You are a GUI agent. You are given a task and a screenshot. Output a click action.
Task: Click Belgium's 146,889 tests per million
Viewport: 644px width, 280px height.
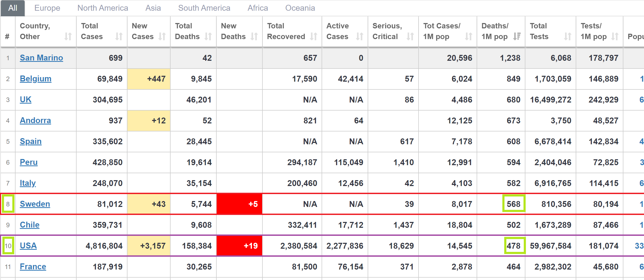(x=604, y=79)
